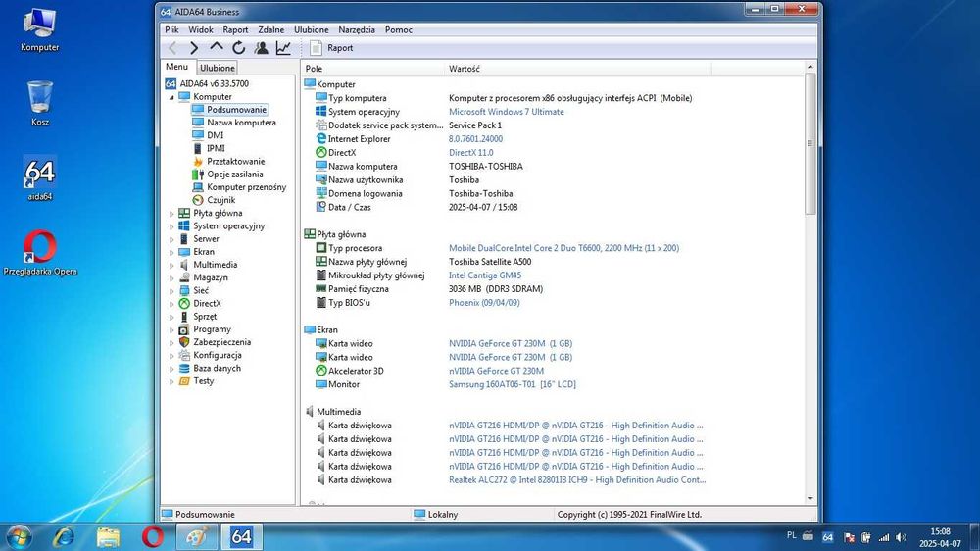Open the Intel Cantiga GM45 link
980x551 pixels.
pyautogui.click(x=485, y=275)
